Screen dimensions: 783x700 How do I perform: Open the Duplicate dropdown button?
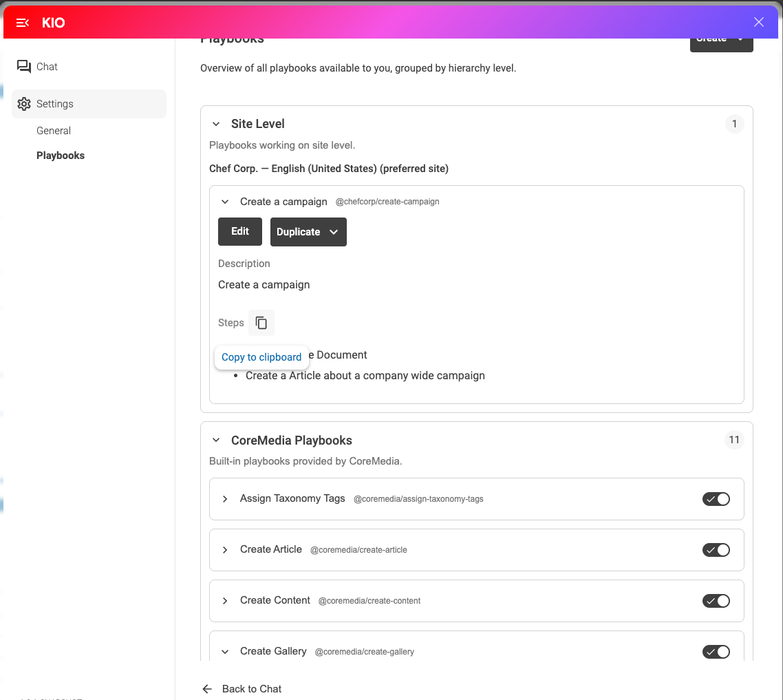[x=308, y=232]
